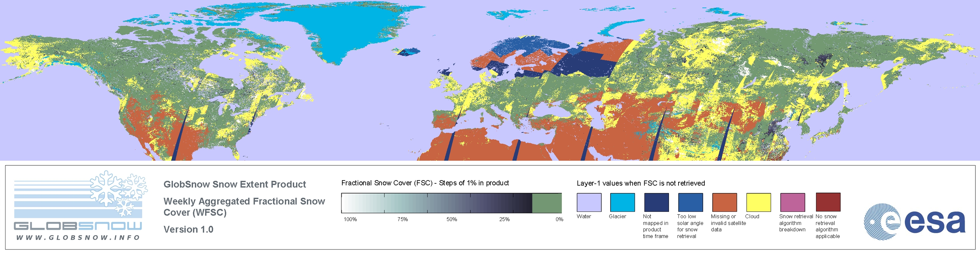Click the 'Glacier' legend label
The image size is (980, 254).
click(x=618, y=216)
